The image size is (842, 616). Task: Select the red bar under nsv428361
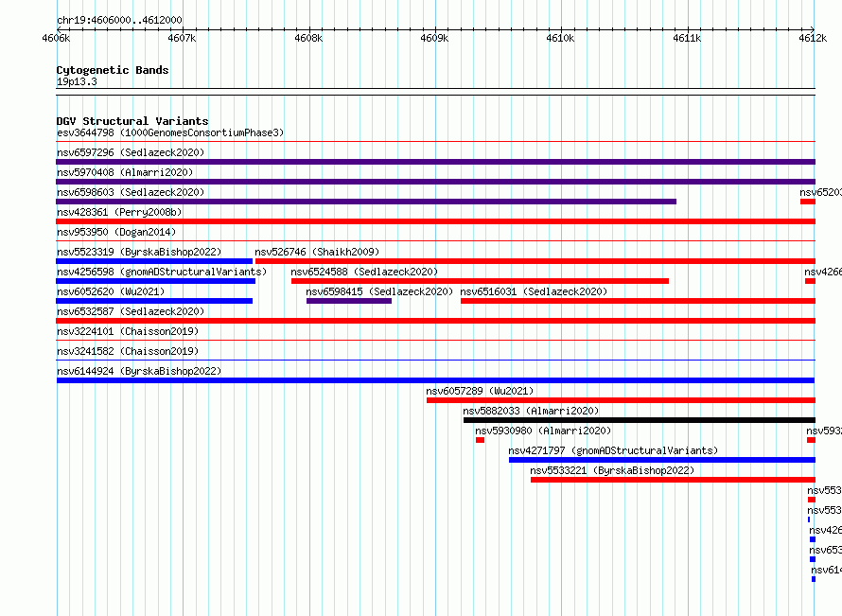(435, 221)
